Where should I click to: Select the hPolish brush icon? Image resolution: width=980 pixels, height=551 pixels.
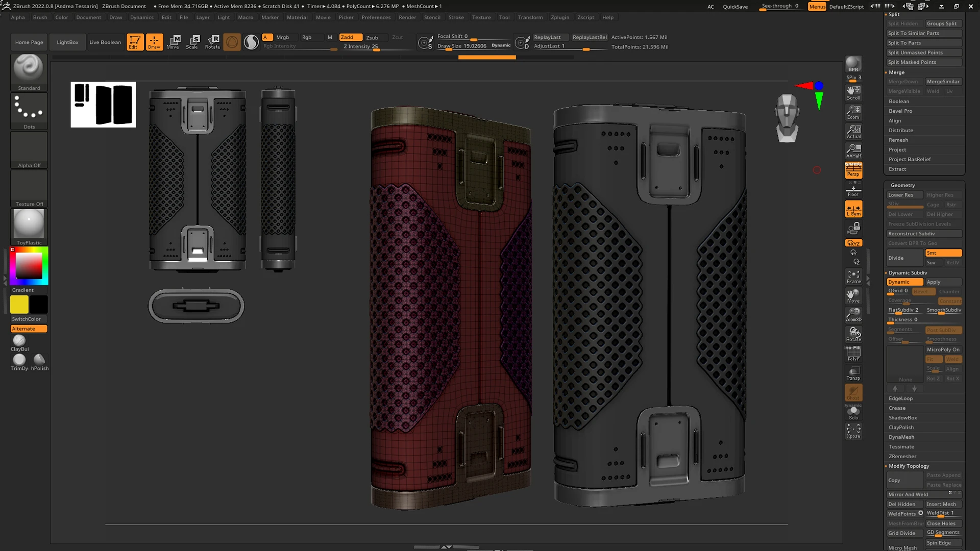(x=39, y=362)
